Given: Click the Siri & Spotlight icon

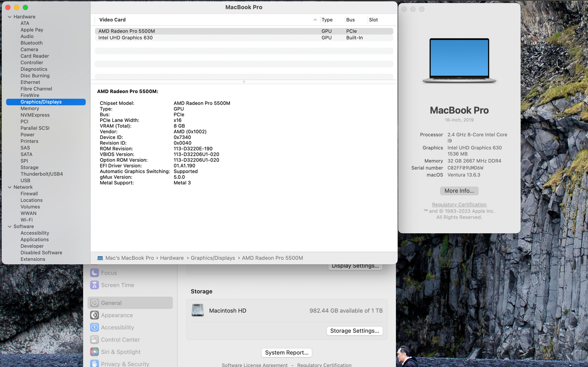Looking at the screenshot, I should [x=94, y=352].
